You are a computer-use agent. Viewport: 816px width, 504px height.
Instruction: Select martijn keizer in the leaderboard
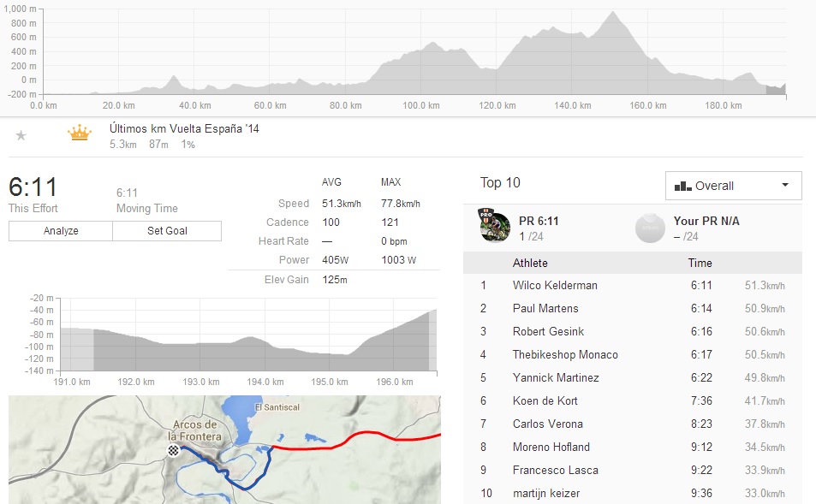click(547, 494)
